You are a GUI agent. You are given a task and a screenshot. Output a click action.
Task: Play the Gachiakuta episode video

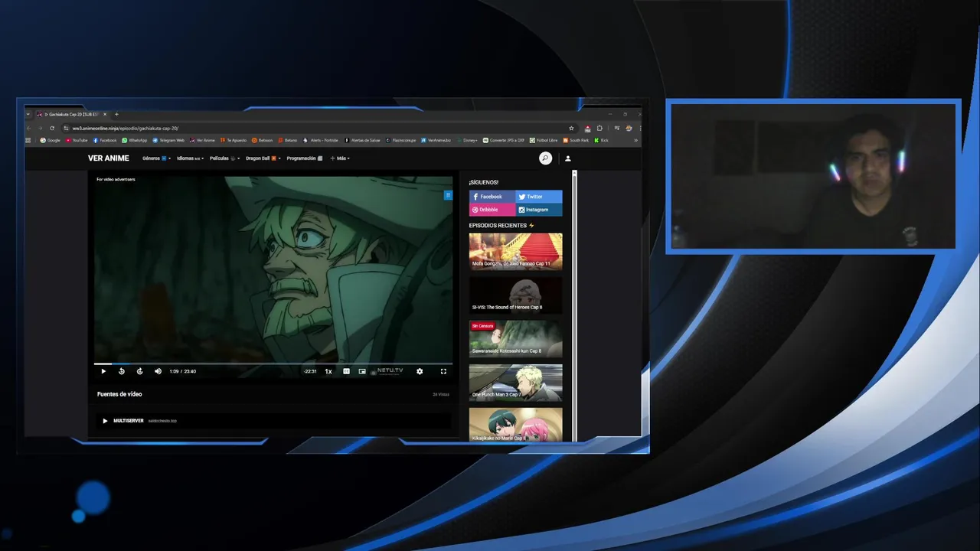click(103, 371)
